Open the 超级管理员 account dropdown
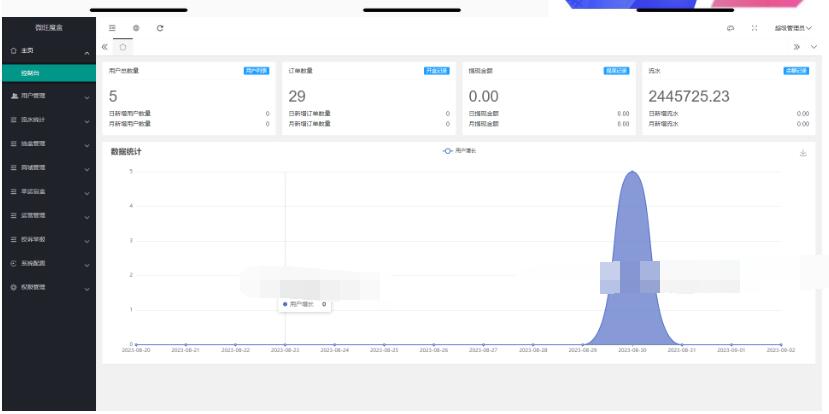This screenshot has width=829, height=414. click(x=793, y=27)
